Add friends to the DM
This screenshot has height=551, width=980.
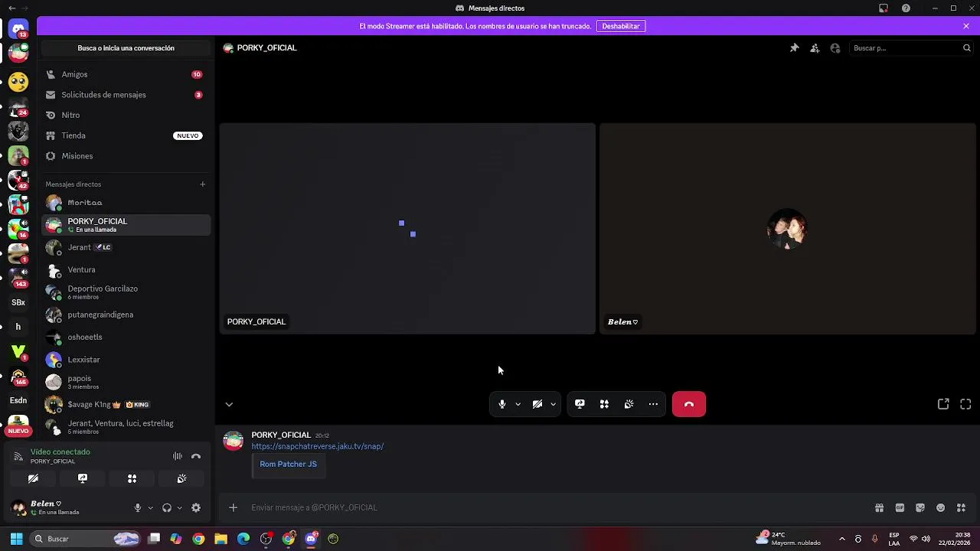(x=815, y=48)
